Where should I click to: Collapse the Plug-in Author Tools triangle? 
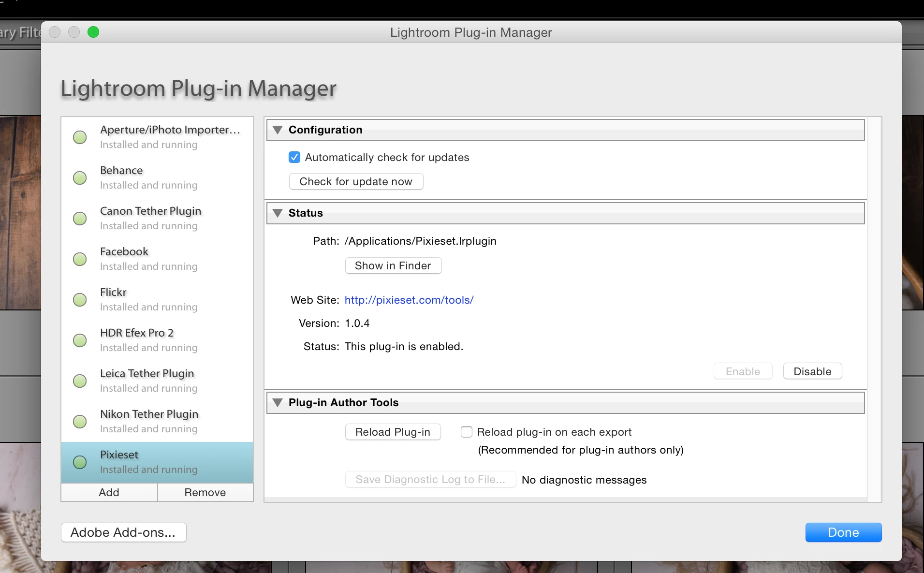[278, 402]
